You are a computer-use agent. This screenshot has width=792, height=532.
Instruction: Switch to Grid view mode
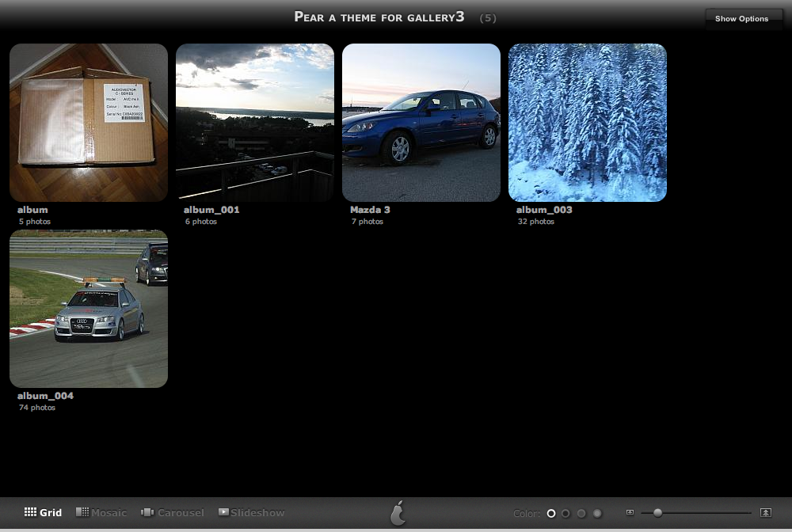[x=43, y=512]
